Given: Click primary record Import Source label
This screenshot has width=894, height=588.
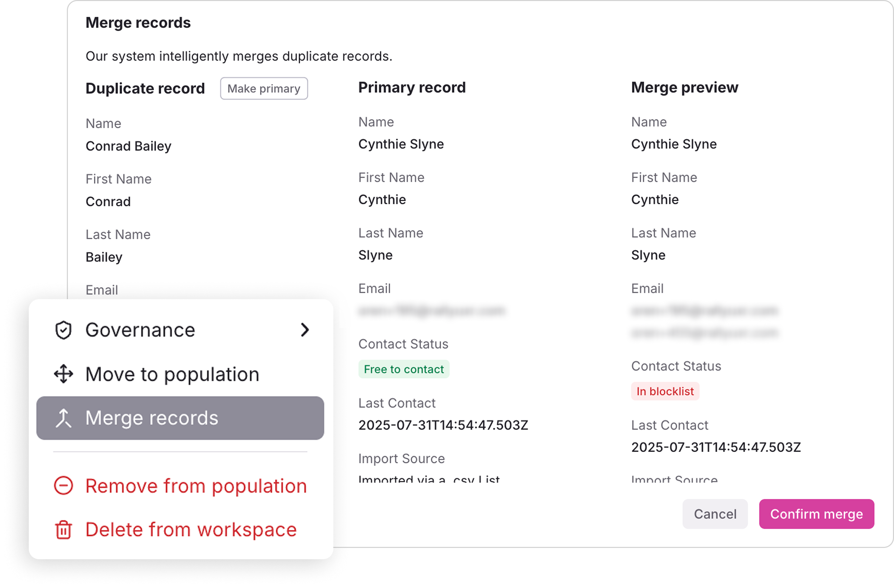Looking at the screenshot, I should click(x=401, y=458).
